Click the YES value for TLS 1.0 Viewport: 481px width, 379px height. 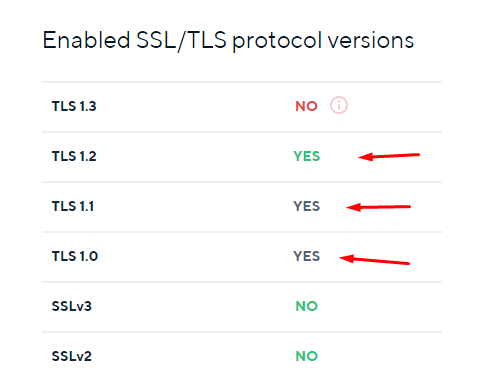[x=307, y=256]
